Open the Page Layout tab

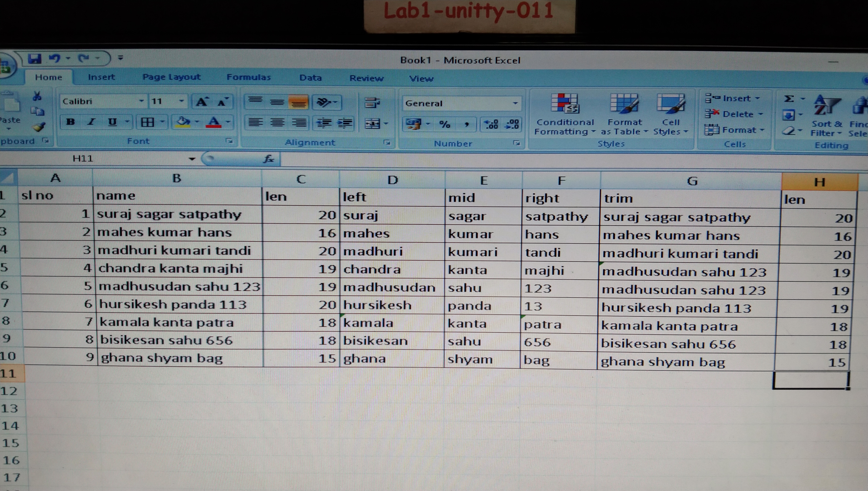pyautogui.click(x=172, y=77)
